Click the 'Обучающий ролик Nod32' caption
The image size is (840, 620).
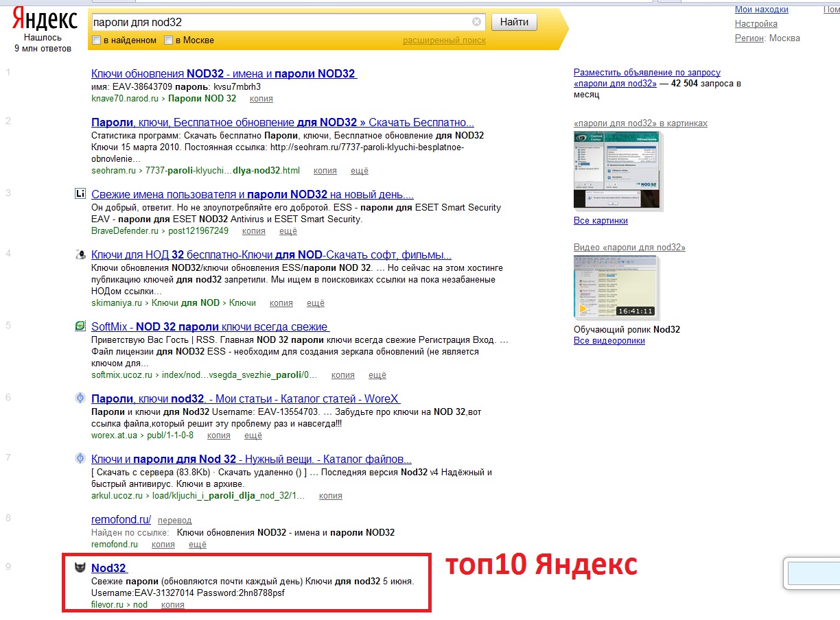[x=627, y=330]
